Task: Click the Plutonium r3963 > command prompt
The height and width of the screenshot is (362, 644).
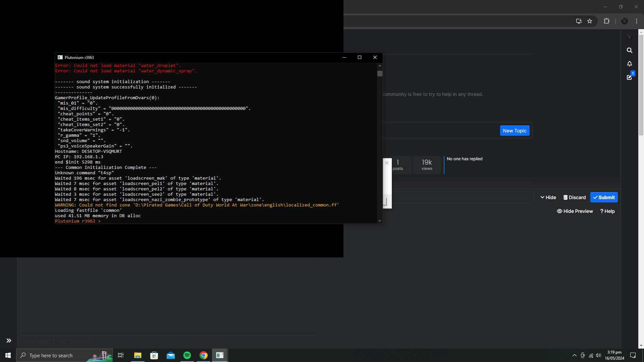Action: coord(78,221)
